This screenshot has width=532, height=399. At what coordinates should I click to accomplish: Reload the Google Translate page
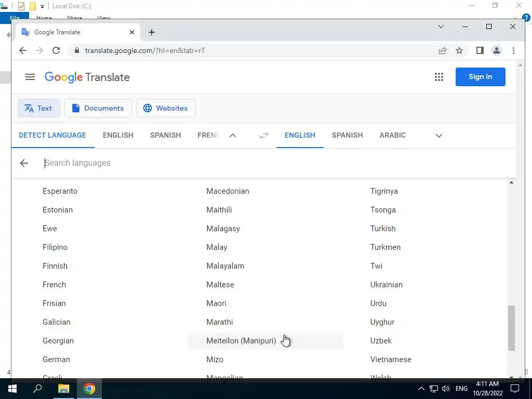tap(56, 50)
